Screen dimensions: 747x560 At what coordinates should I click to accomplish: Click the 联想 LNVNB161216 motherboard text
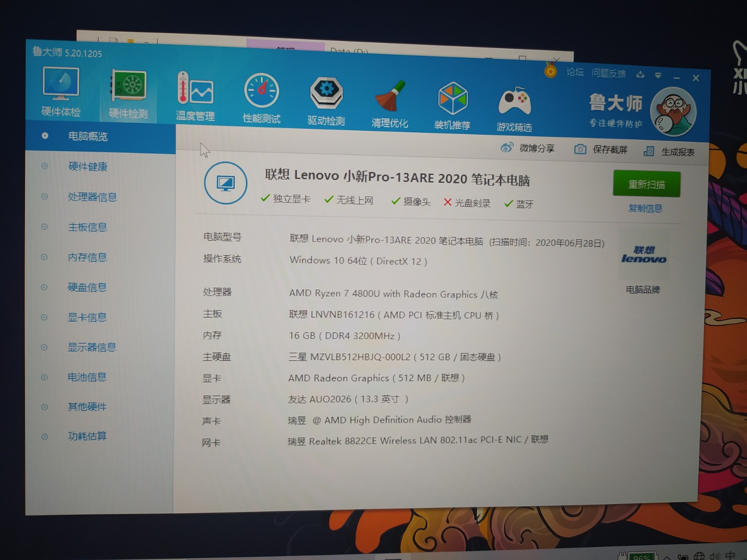(x=394, y=315)
